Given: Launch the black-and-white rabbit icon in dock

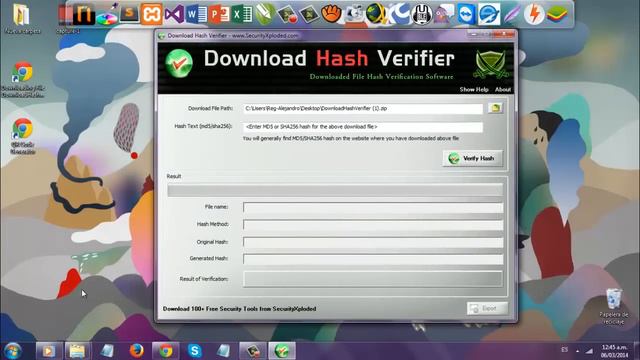Looking at the screenshot, I should (422, 15).
